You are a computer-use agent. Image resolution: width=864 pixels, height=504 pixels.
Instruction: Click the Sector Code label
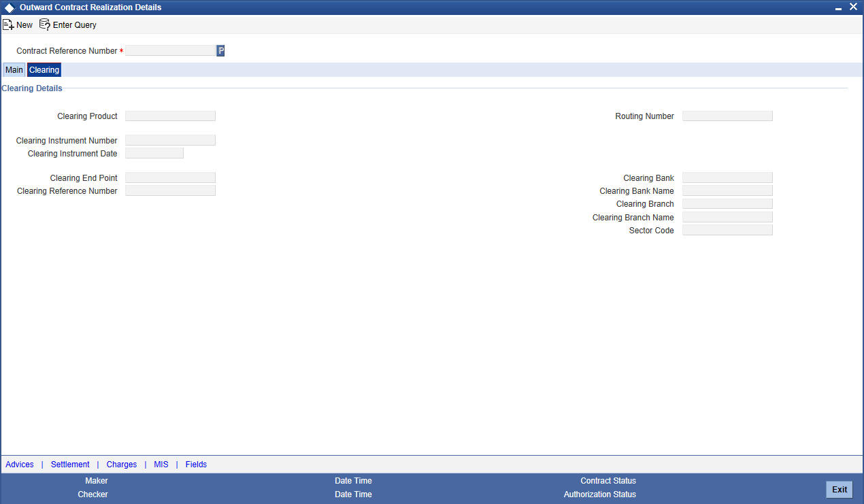click(x=652, y=231)
